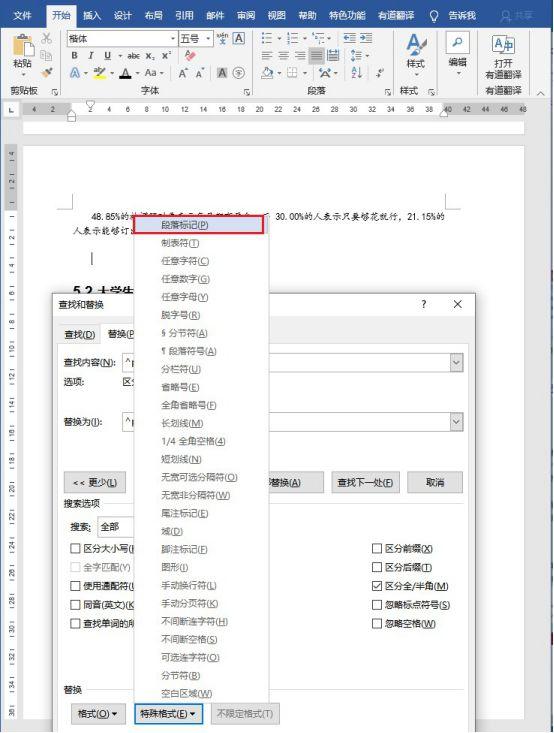The image size is (554, 733).
Task: Click Increase Indent icon
Action: pyautogui.click(x=366, y=38)
